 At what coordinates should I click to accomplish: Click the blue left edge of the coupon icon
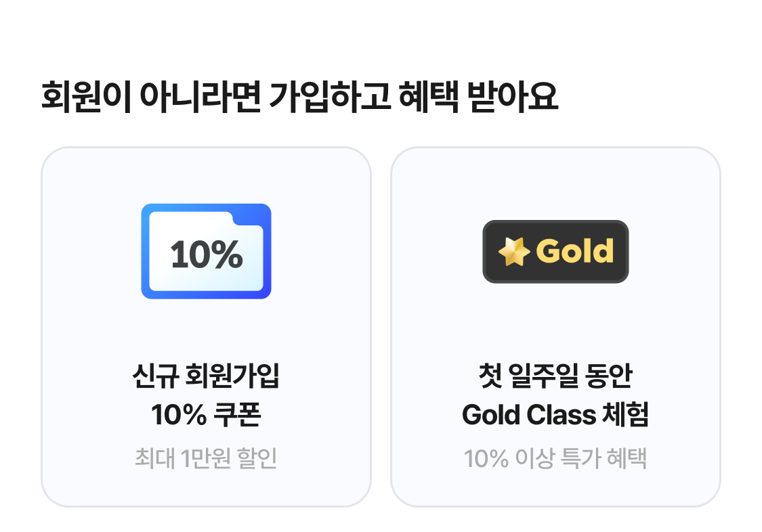145,252
